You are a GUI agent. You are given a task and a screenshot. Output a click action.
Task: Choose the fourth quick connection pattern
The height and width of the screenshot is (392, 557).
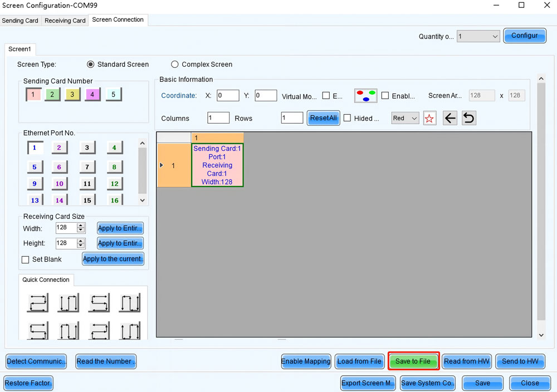pyautogui.click(x=130, y=303)
